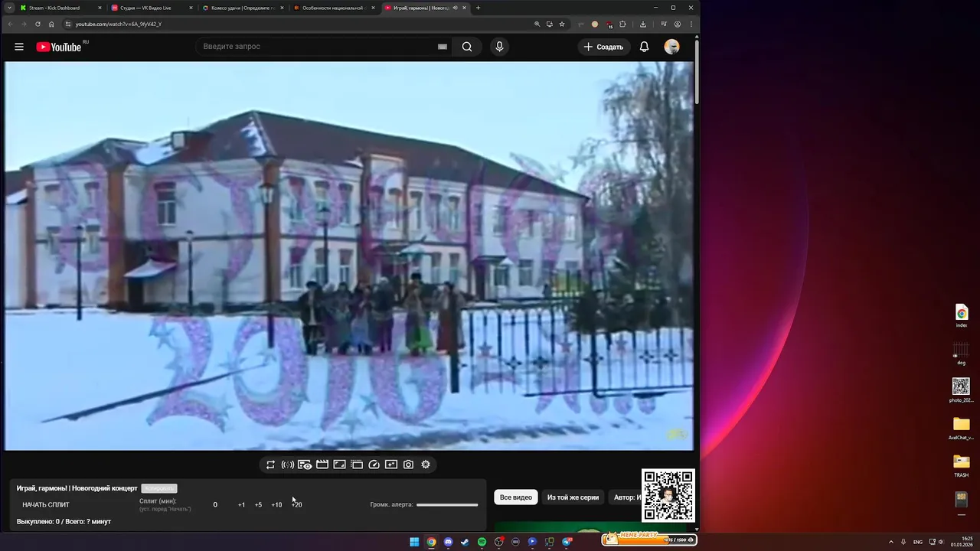Switch to 'Stream - Kick Dashboard' tab
The width and height of the screenshot is (980, 551).
pyautogui.click(x=60, y=8)
